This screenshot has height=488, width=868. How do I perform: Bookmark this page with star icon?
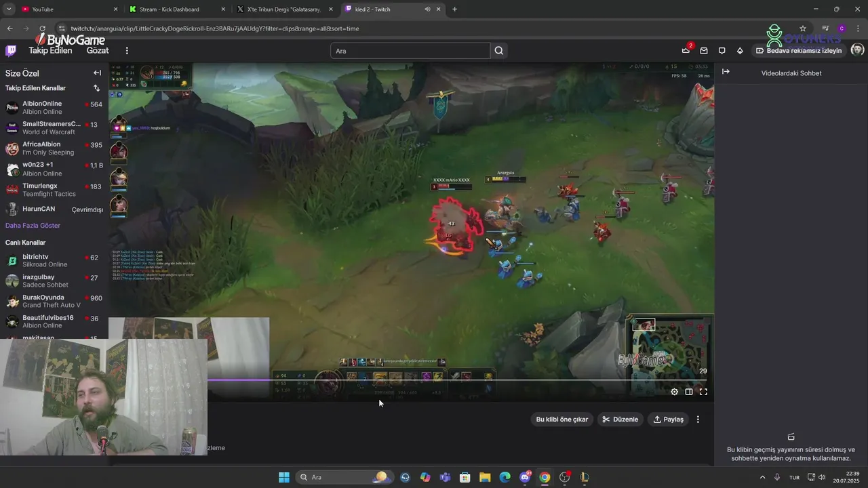click(x=803, y=28)
